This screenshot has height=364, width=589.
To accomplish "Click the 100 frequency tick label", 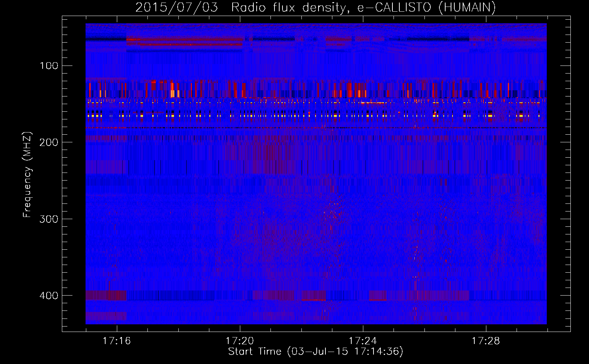I will pyautogui.click(x=49, y=66).
